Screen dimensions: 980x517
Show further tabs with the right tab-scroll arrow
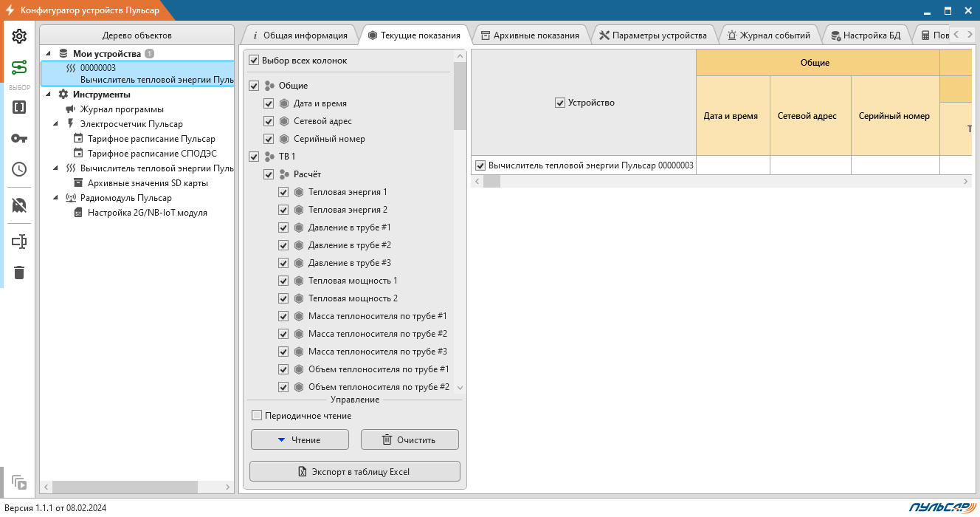point(970,35)
